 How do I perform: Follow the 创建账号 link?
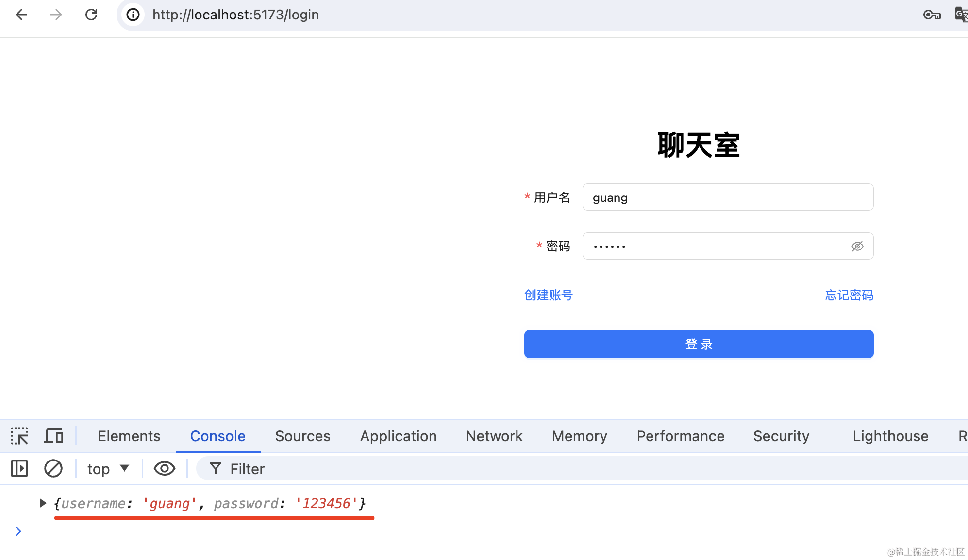pyautogui.click(x=549, y=295)
